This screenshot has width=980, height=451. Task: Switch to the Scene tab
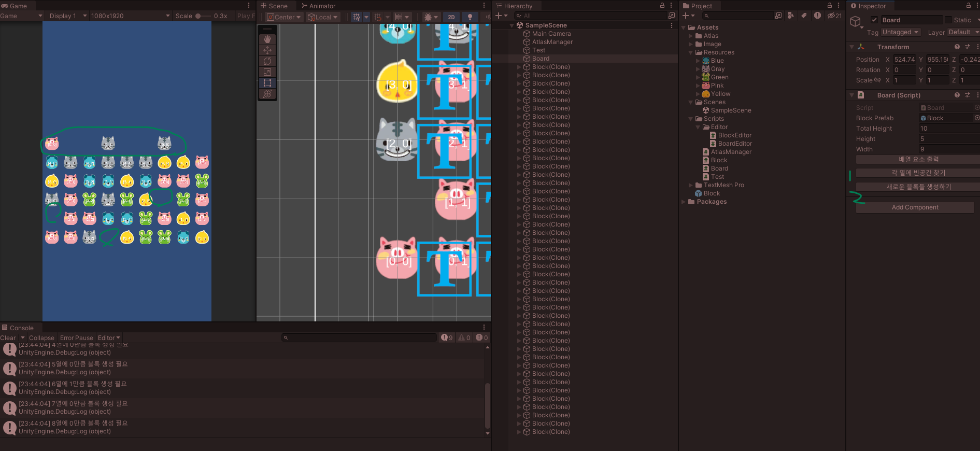[274, 6]
